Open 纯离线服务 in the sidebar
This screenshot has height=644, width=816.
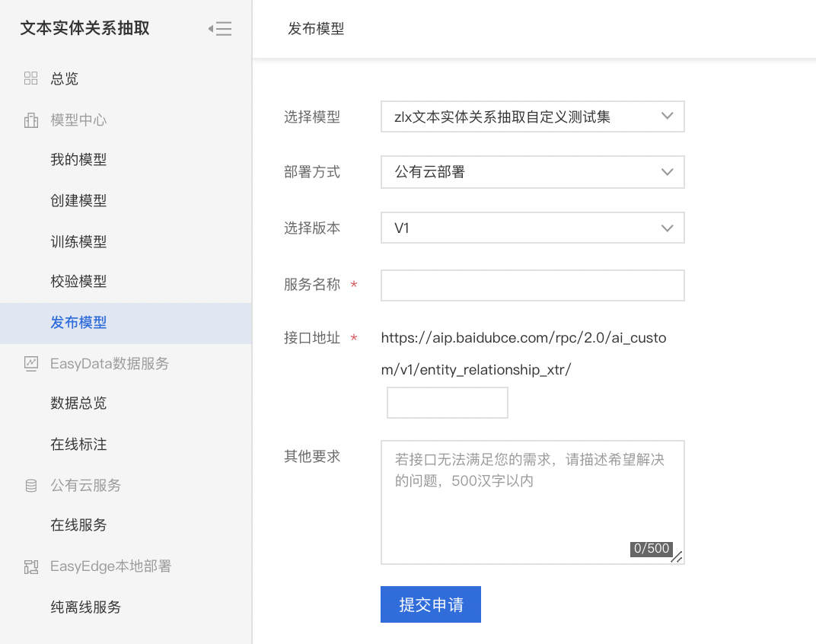(86, 607)
